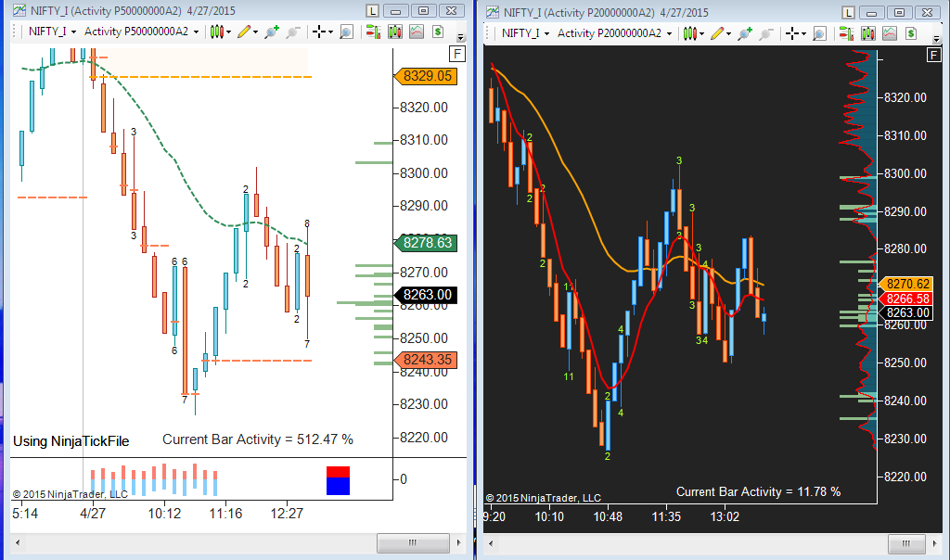Click zoom out magnifier in right chart toolbar
The width and height of the screenshot is (950, 560).
766,33
